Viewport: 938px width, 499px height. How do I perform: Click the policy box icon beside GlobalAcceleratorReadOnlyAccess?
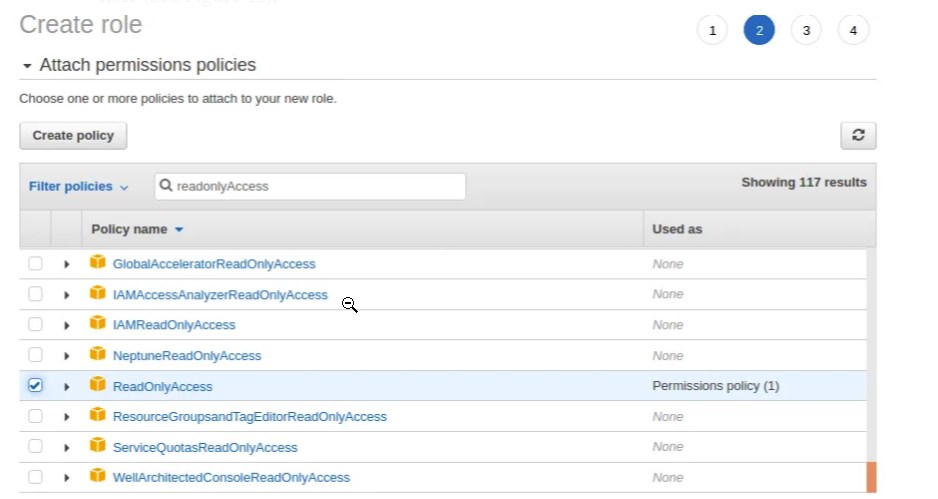[97, 263]
